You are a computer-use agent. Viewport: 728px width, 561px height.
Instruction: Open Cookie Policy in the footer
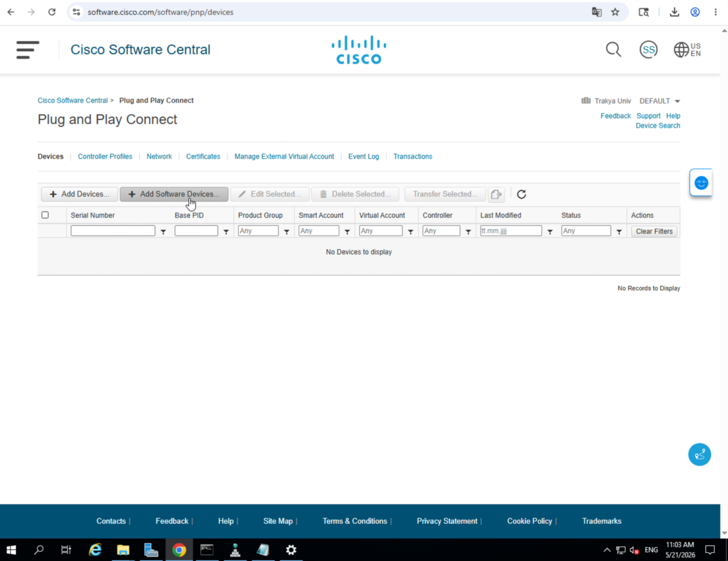point(529,521)
